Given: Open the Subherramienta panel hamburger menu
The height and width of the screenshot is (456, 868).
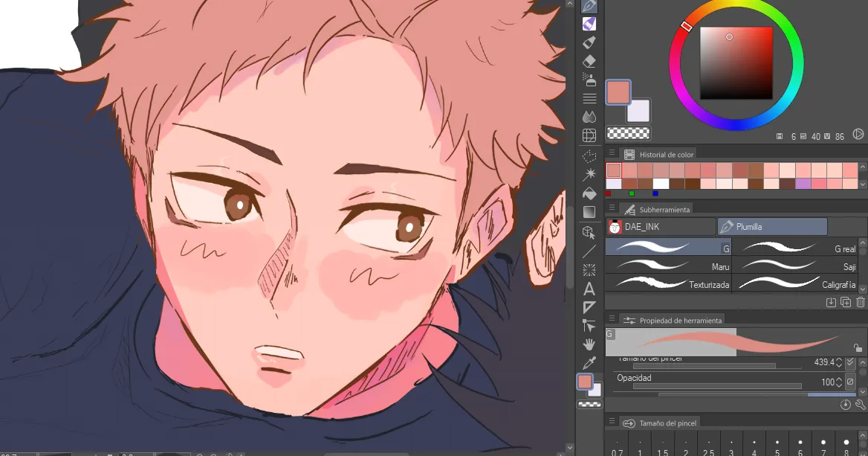Looking at the screenshot, I should point(612,208).
